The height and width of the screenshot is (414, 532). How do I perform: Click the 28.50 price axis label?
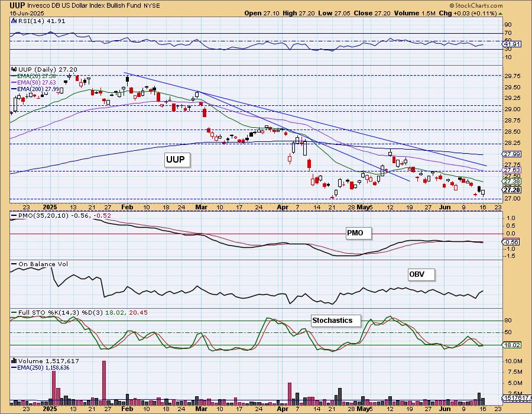tap(512, 132)
